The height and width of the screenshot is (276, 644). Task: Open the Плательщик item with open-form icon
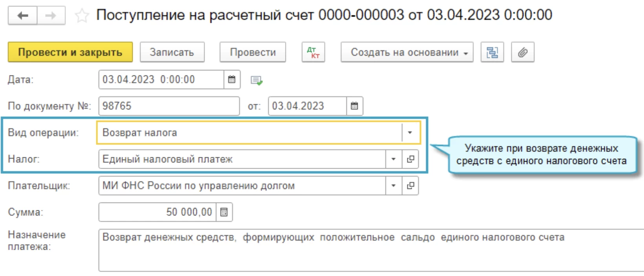[x=410, y=186]
